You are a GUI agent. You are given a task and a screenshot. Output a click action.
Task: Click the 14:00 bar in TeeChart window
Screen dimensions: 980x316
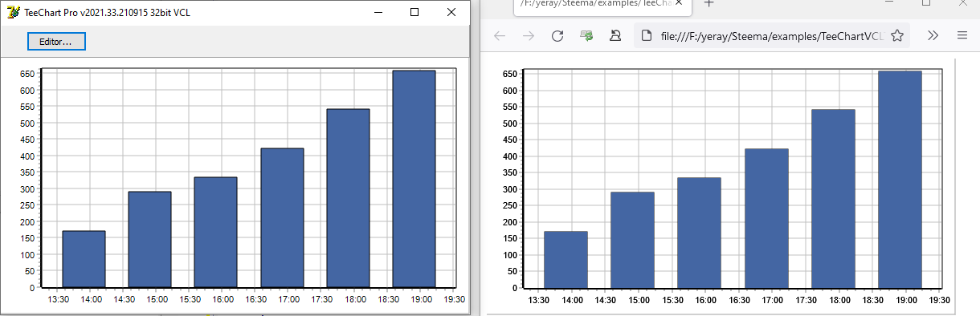coord(84,259)
